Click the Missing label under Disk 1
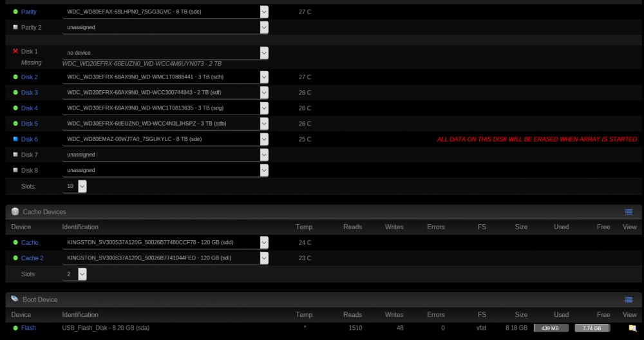This screenshot has width=644, height=340. 31,62
